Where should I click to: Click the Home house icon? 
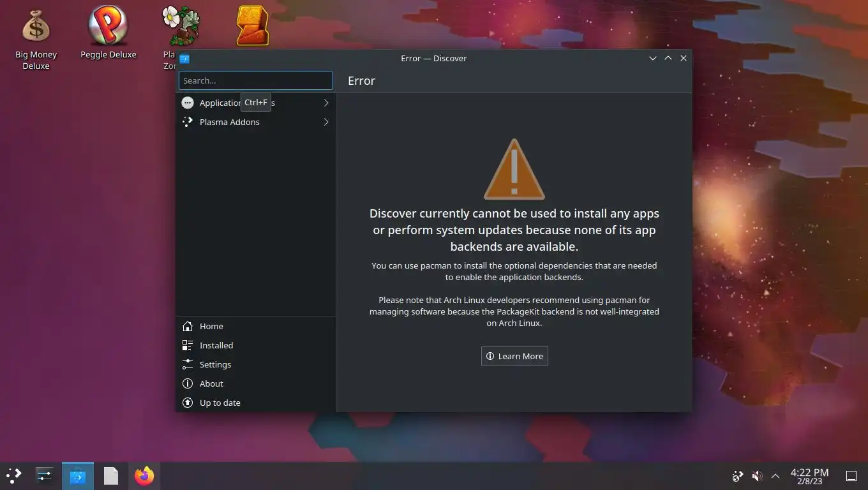click(188, 326)
